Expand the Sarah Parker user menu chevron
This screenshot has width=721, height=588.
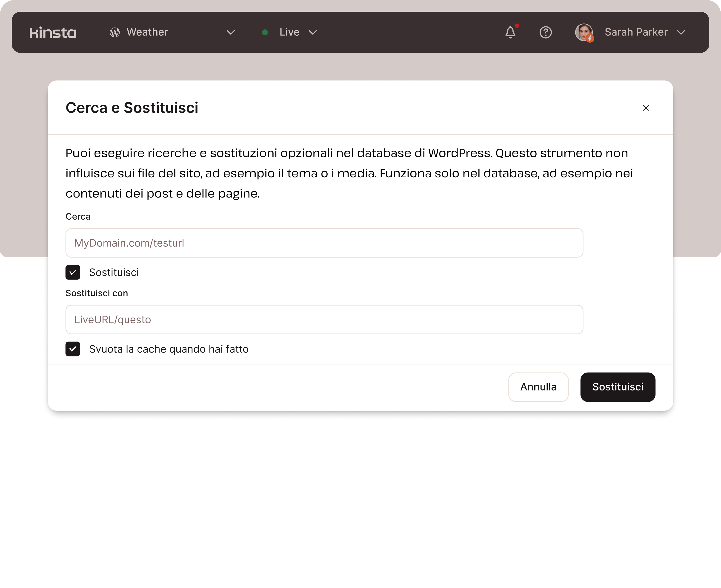coord(681,33)
